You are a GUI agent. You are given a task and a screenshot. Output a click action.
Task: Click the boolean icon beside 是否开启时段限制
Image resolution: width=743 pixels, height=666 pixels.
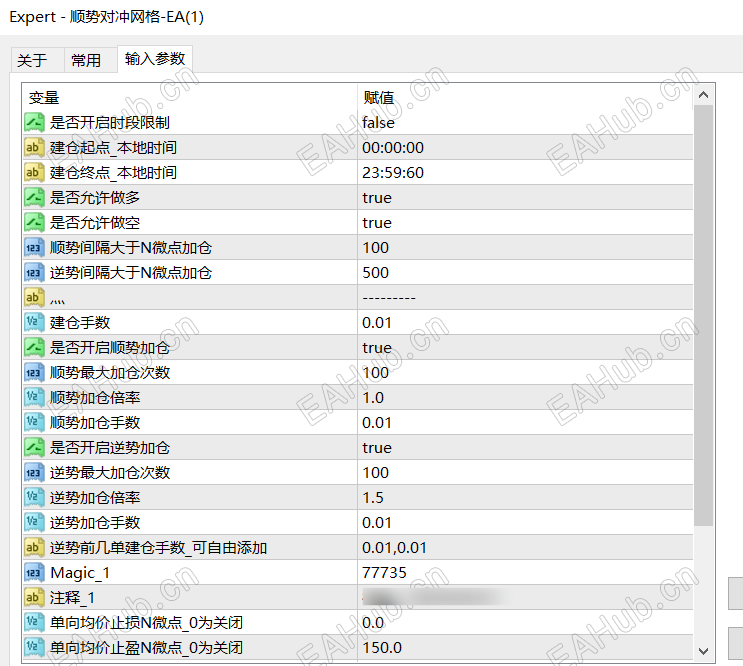34,123
